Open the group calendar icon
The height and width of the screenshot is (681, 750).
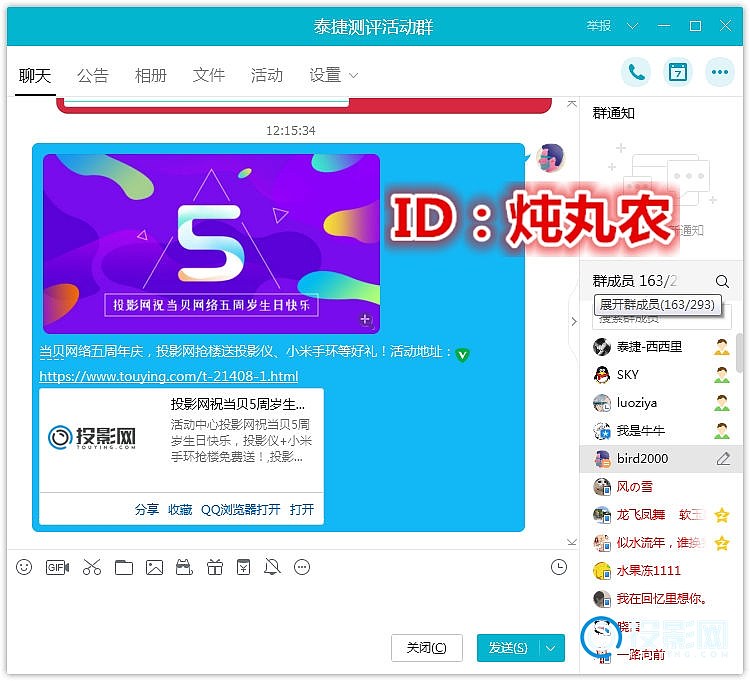click(x=677, y=72)
